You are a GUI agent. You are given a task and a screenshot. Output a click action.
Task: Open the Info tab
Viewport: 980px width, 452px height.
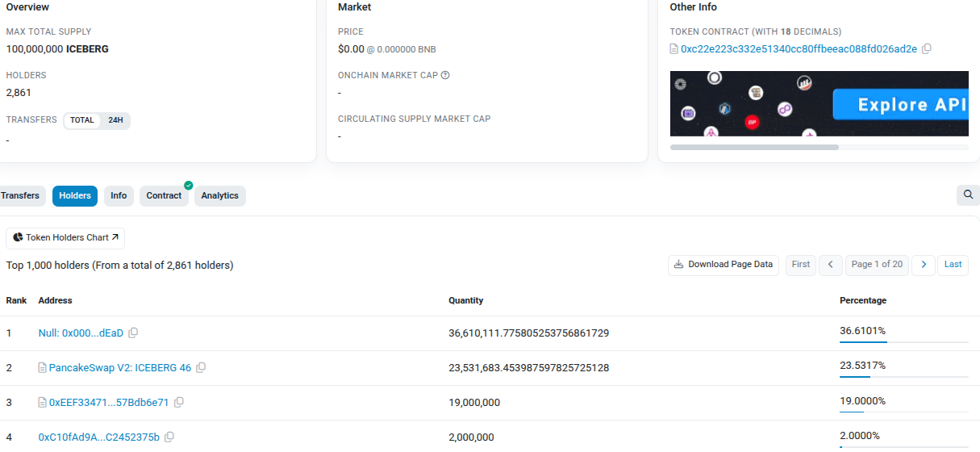[119, 195]
